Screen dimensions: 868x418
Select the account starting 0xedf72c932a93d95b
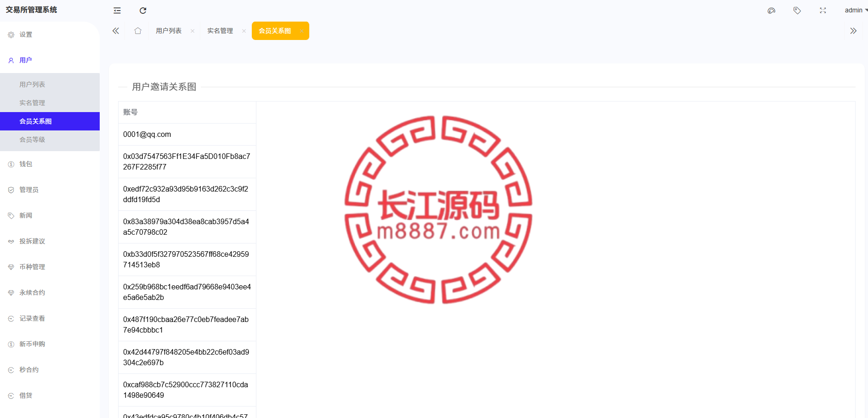point(187,194)
